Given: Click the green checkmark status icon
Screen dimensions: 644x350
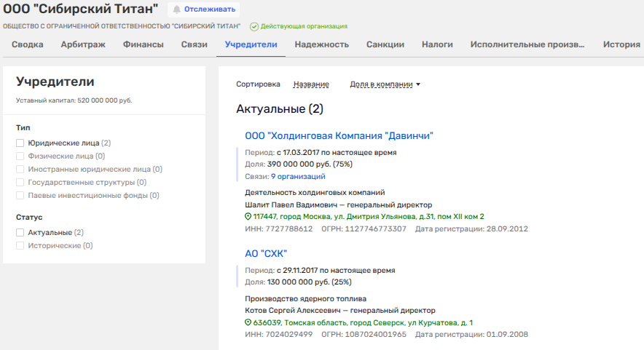Looking at the screenshot, I should (254, 26).
